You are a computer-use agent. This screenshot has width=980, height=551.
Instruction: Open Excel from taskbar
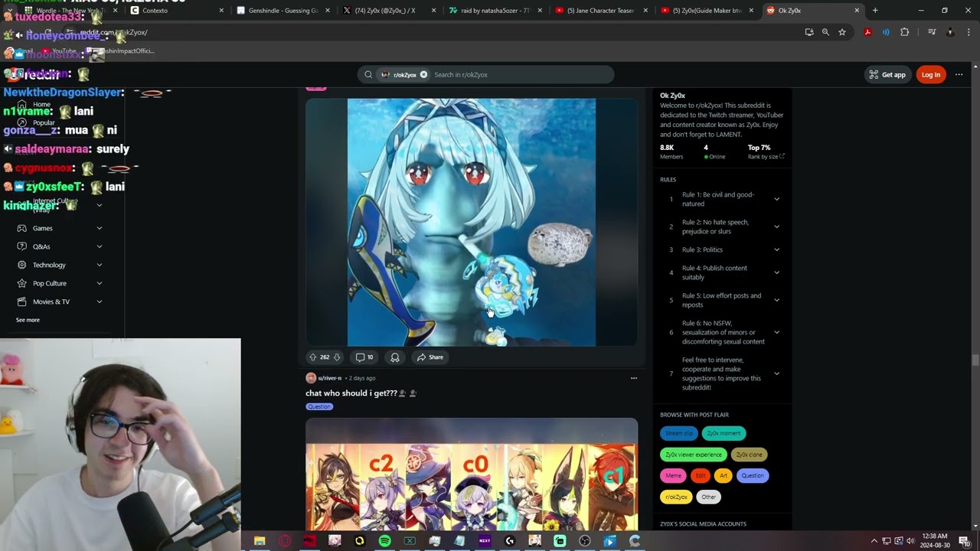410,541
